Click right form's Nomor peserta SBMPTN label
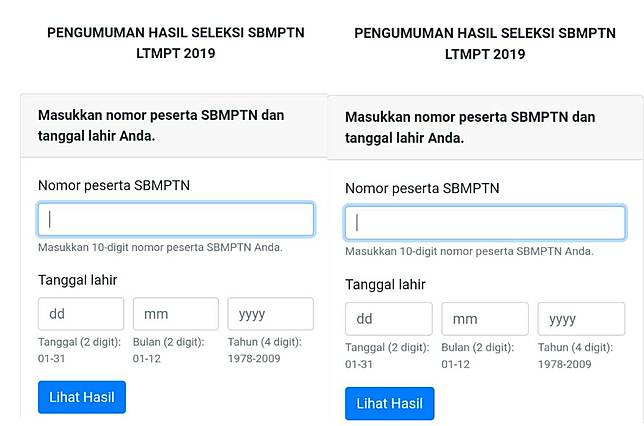 click(x=422, y=188)
